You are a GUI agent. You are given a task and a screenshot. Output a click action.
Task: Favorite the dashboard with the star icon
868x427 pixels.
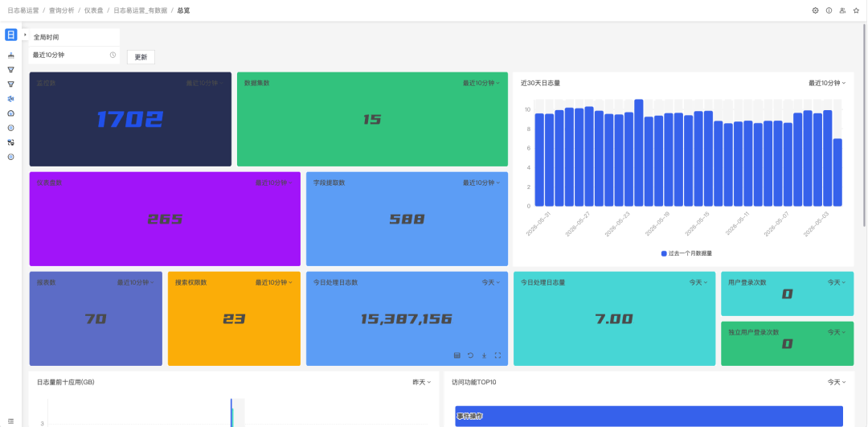coord(857,10)
